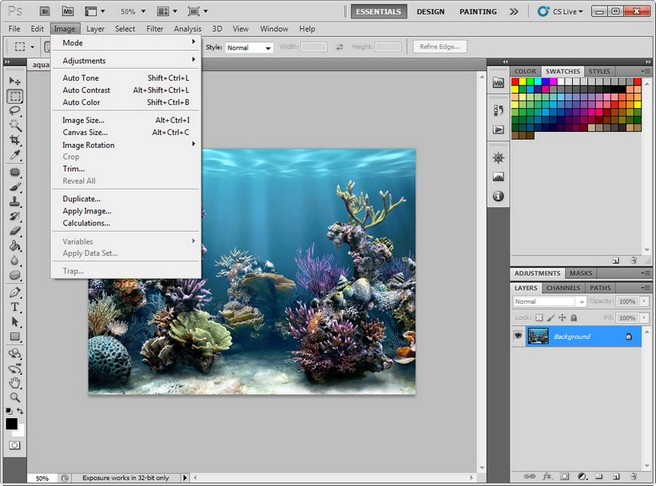Select the Type tool
The width and height of the screenshot is (656, 486).
pyautogui.click(x=15, y=307)
